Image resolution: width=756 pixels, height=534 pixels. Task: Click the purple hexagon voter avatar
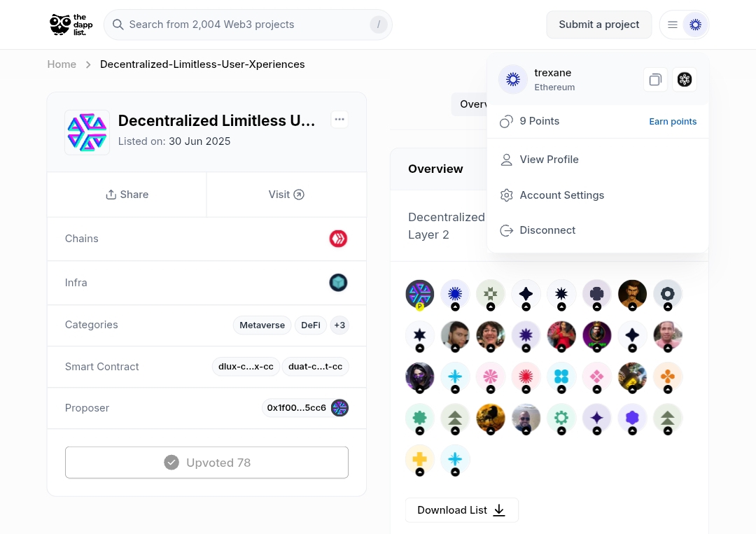point(632,418)
